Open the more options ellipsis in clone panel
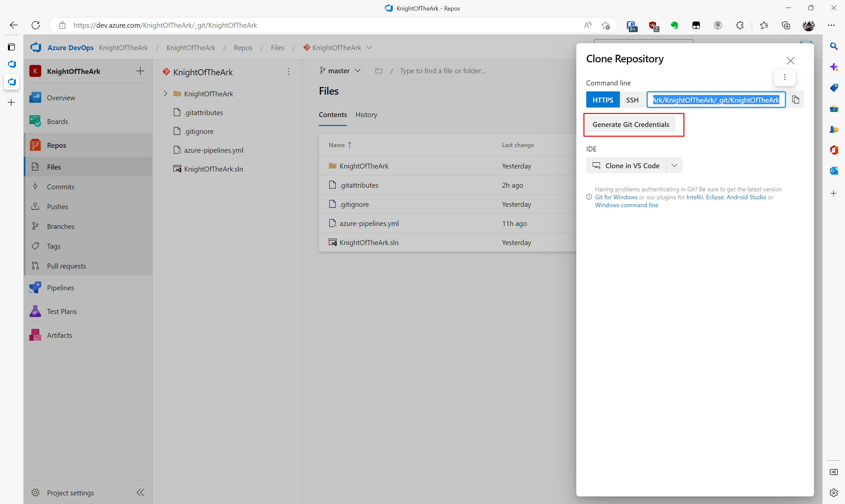Viewport: 845px width, 504px height. click(x=784, y=77)
